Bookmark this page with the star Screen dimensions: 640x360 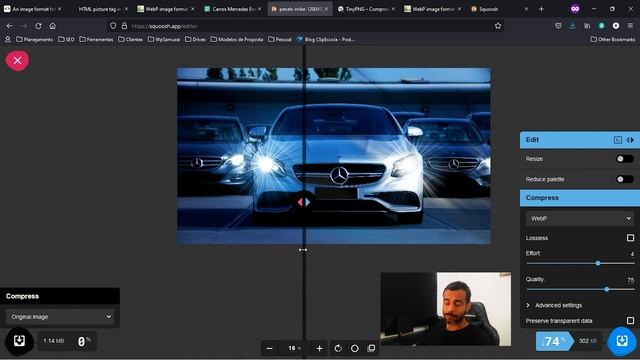498,26
